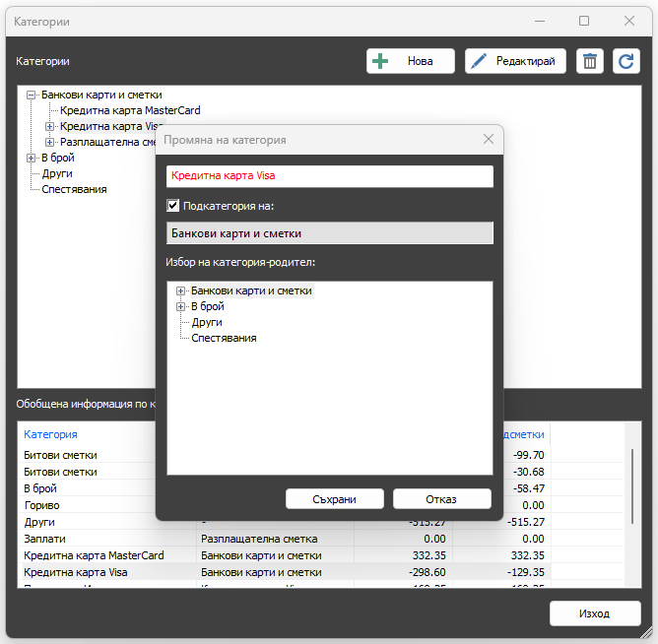Uncheck Подкатегория на checkbox
Screen dimensions: 658x644
pos(173,206)
